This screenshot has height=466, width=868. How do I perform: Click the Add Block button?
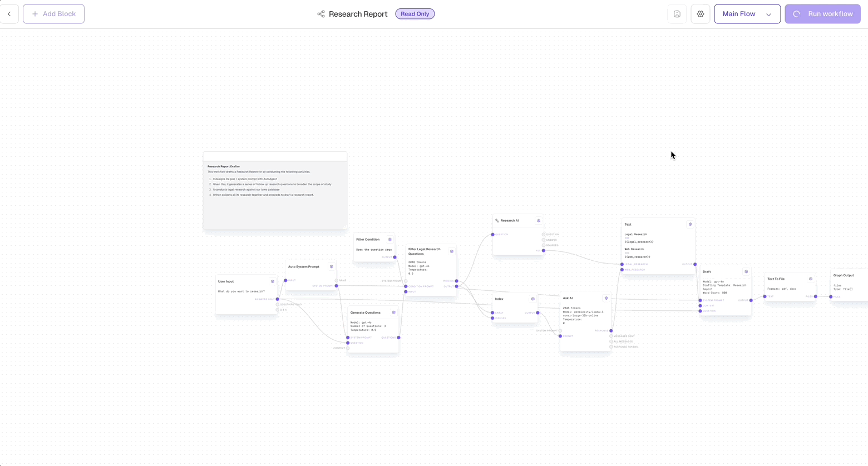[x=53, y=13]
